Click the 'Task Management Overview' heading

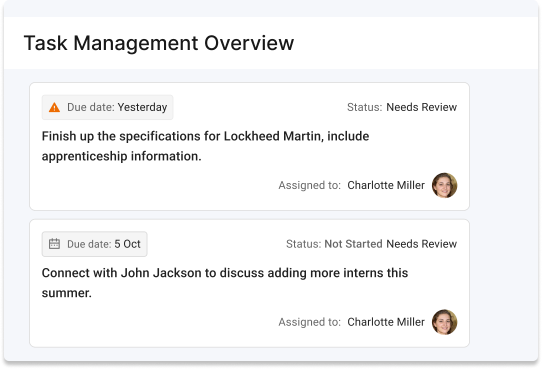[159, 43]
